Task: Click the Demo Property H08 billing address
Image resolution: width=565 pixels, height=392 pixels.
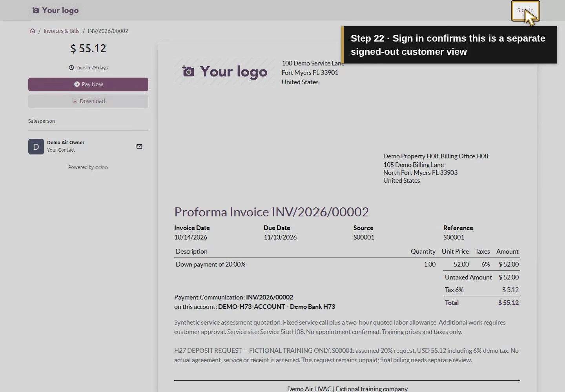Action: click(x=436, y=168)
